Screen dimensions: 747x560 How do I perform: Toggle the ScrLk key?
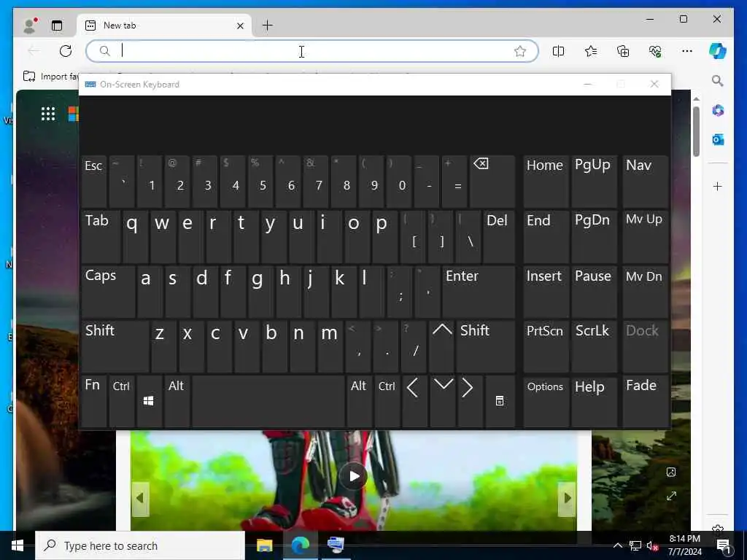pyautogui.click(x=594, y=346)
